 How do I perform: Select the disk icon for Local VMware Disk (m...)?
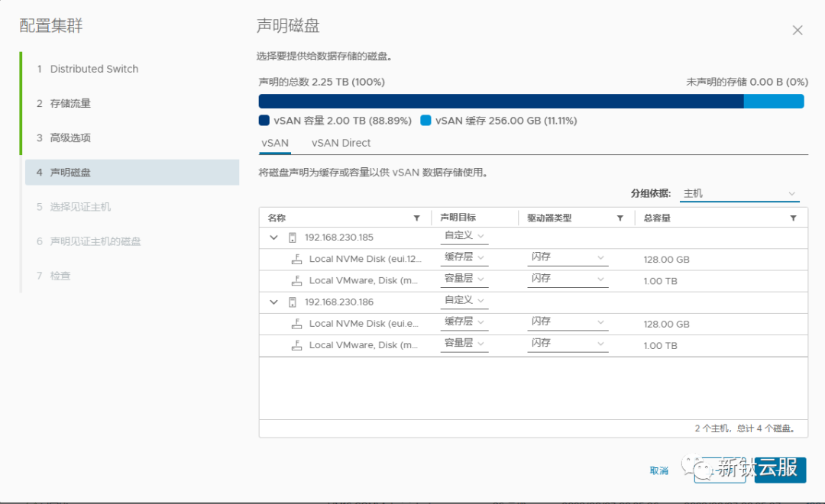[x=298, y=279]
